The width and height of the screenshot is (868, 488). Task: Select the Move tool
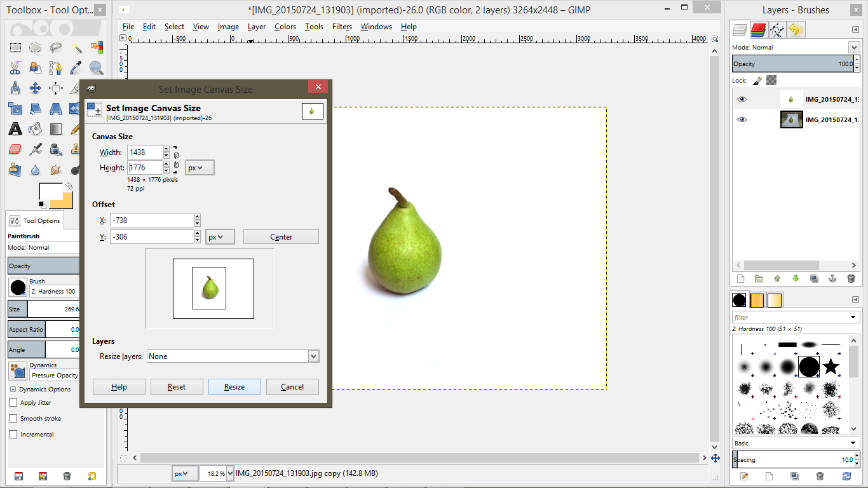(x=34, y=88)
